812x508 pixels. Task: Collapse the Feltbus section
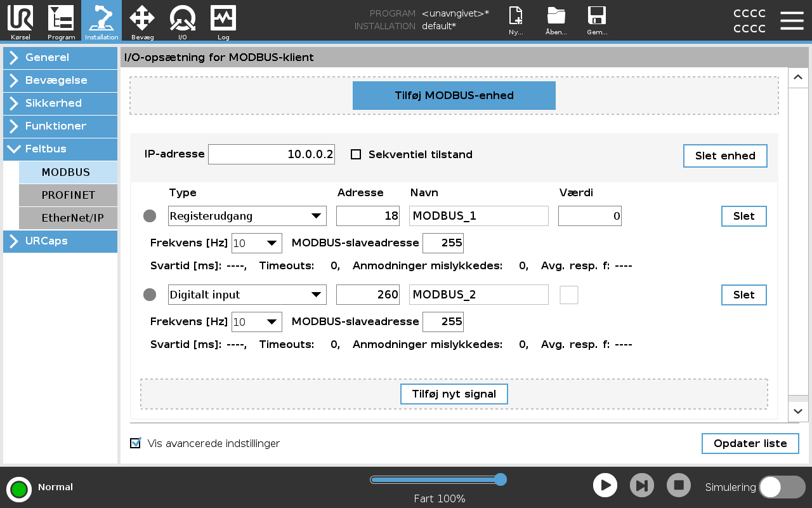(60, 149)
